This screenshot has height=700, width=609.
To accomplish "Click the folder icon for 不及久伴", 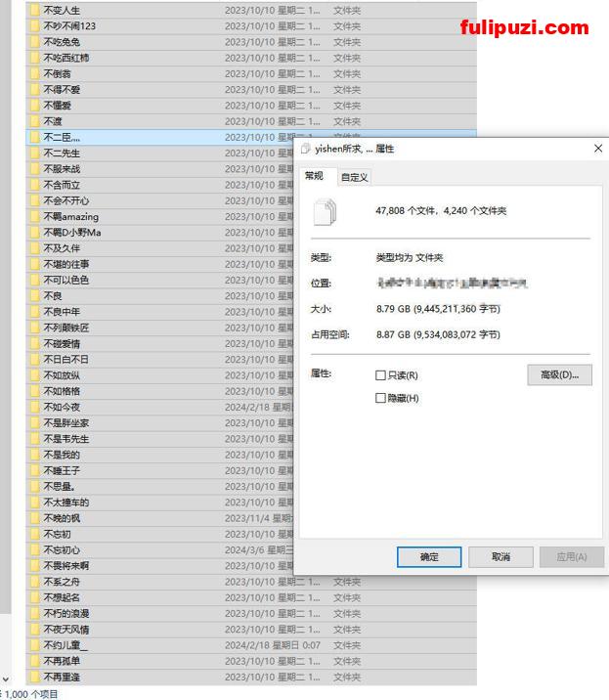I will tap(34, 248).
